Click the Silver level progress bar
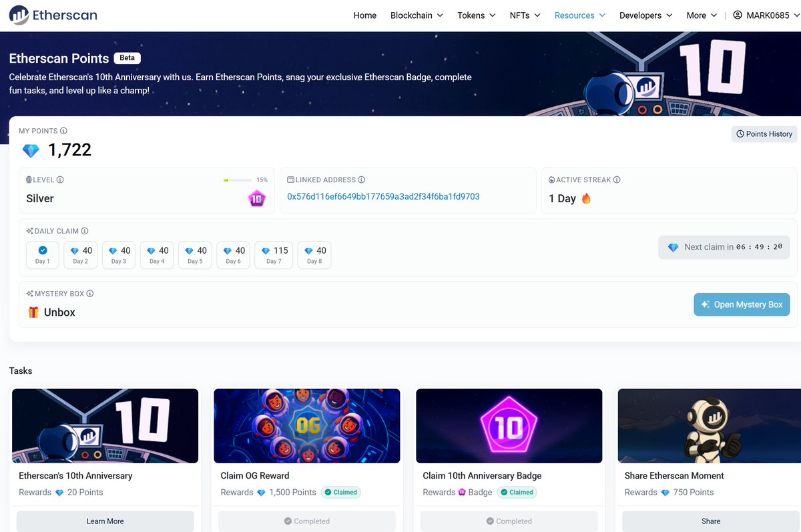Viewport: 801px width, 532px height. point(238,180)
